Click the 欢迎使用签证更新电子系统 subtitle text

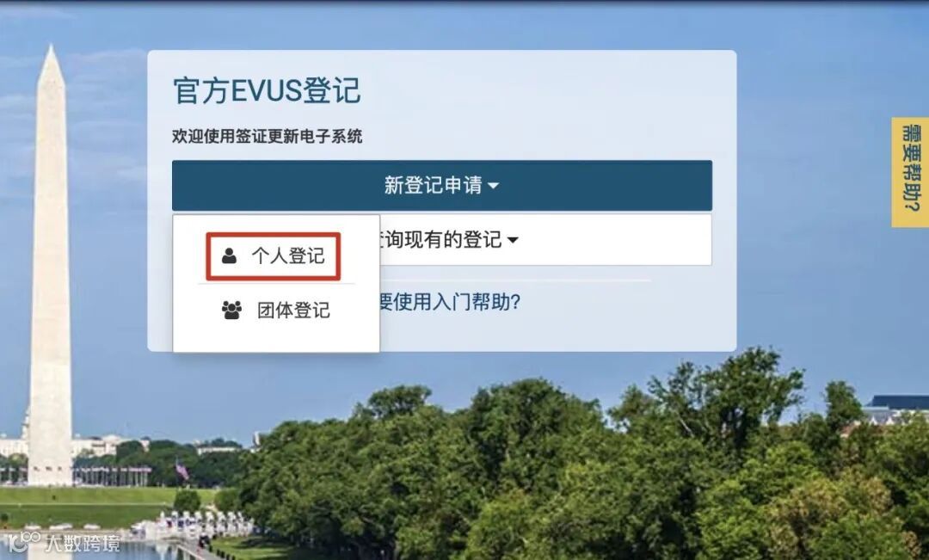(268, 136)
